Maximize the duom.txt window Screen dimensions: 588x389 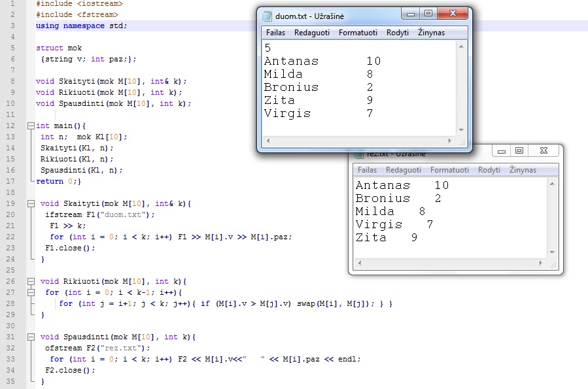tap(428, 14)
